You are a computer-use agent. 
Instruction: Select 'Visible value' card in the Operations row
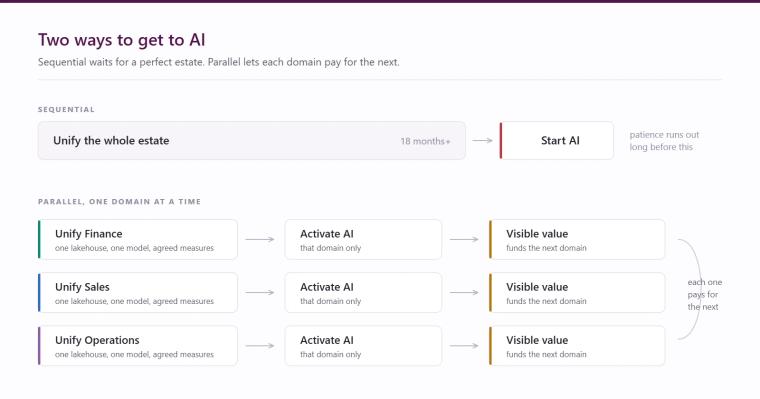[577, 346]
